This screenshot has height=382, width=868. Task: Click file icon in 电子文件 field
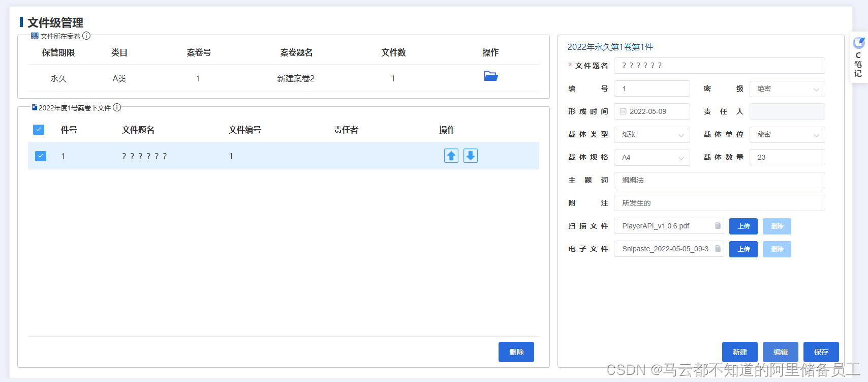point(718,249)
